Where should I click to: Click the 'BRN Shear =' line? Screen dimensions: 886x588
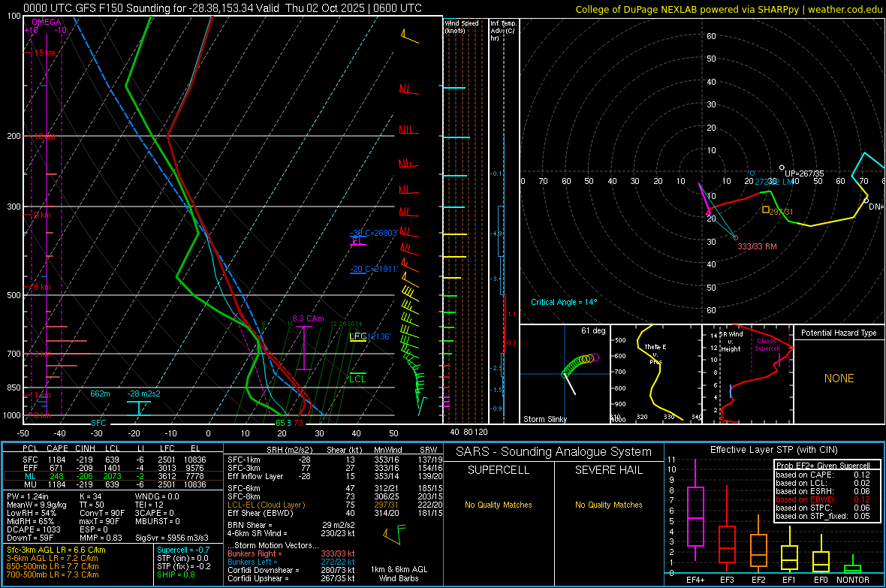(291, 525)
